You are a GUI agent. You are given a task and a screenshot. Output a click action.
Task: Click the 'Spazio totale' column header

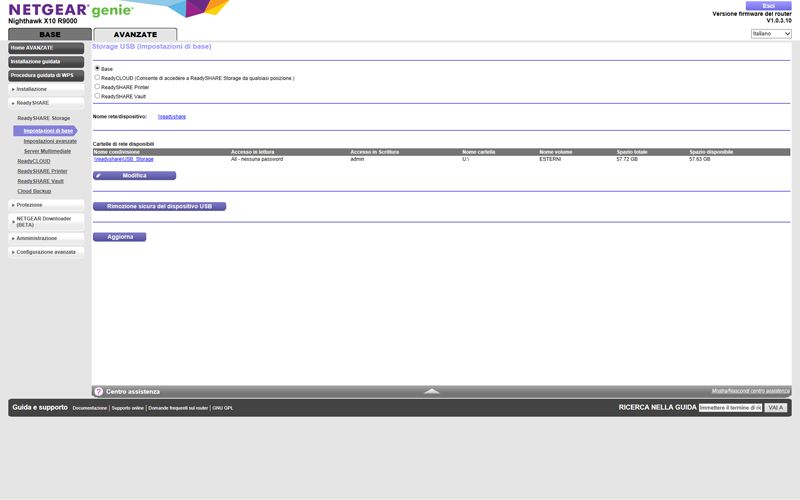(632, 152)
